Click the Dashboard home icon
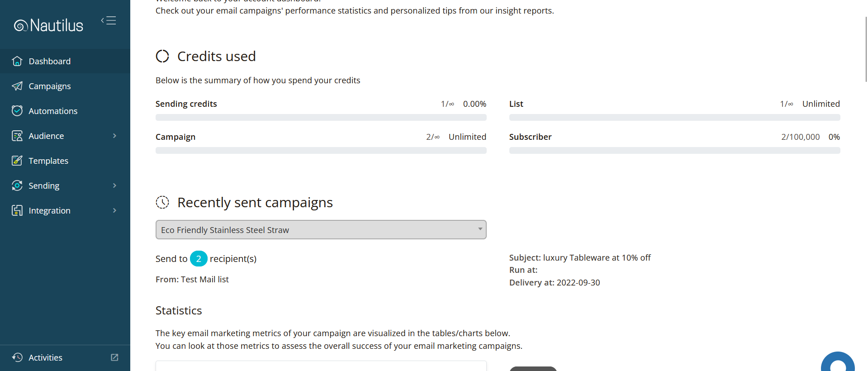Screen dimensions: 868x371 17,61
